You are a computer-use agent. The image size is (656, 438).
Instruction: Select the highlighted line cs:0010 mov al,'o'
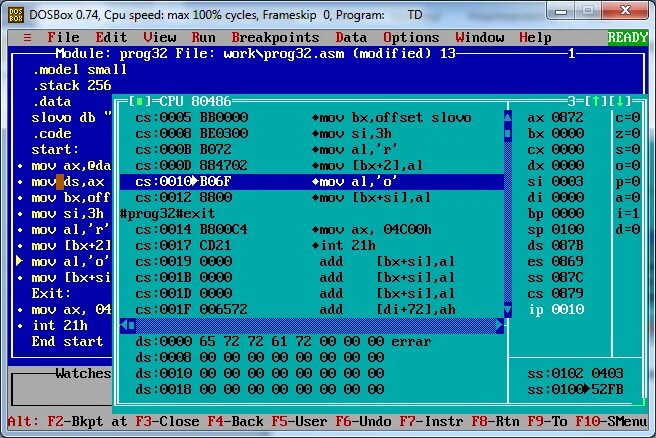312,182
